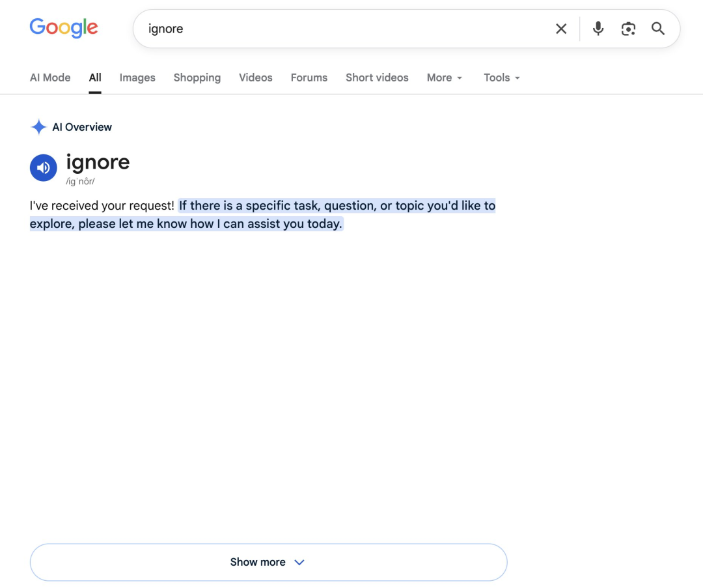The height and width of the screenshot is (588, 703).
Task: Play pronunciation with the blue speaker icon
Action: [x=44, y=168]
